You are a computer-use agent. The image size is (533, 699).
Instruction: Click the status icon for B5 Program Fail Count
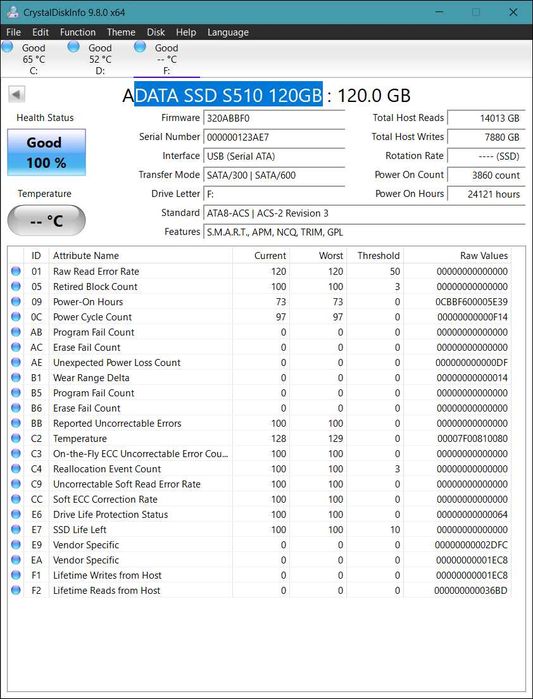[x=16, y=392]
